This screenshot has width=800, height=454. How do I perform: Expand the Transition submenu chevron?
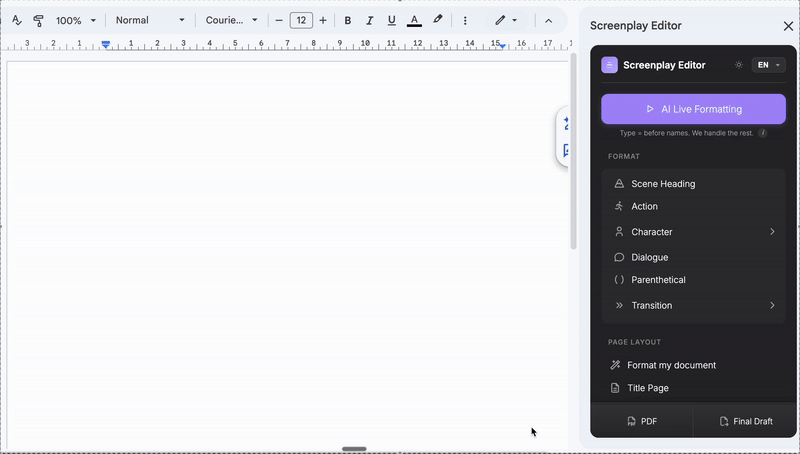(x=772, y=305)
